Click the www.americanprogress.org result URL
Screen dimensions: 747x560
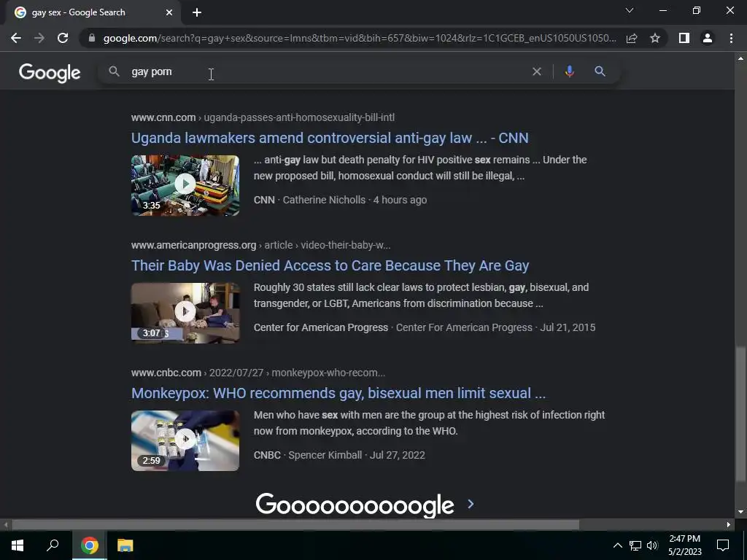point(261,245)
